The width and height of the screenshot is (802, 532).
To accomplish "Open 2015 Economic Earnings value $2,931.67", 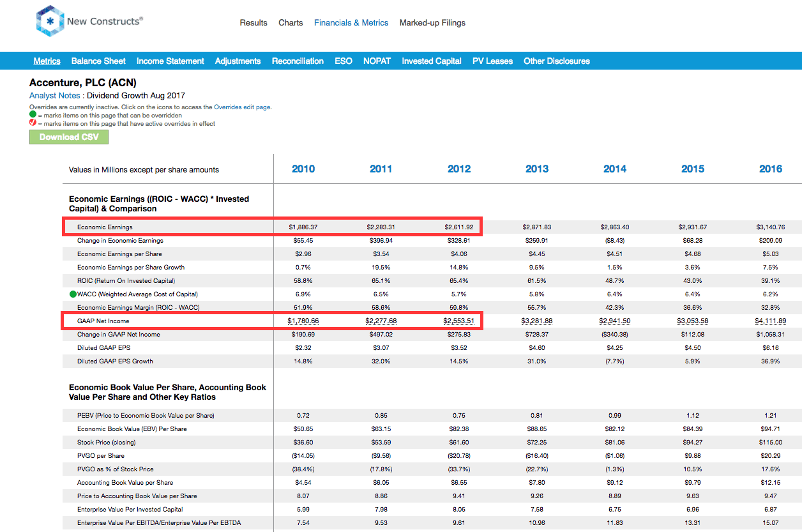I will tap(693, 227).
